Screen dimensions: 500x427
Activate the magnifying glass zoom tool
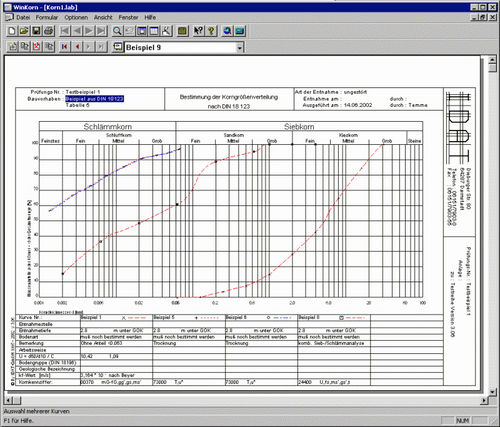(x=117, y=31)
